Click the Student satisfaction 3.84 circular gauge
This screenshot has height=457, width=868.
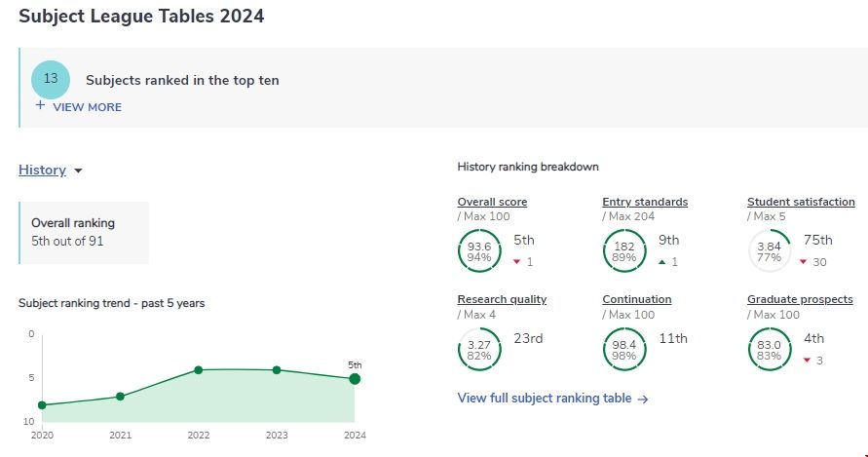point(769,252)
